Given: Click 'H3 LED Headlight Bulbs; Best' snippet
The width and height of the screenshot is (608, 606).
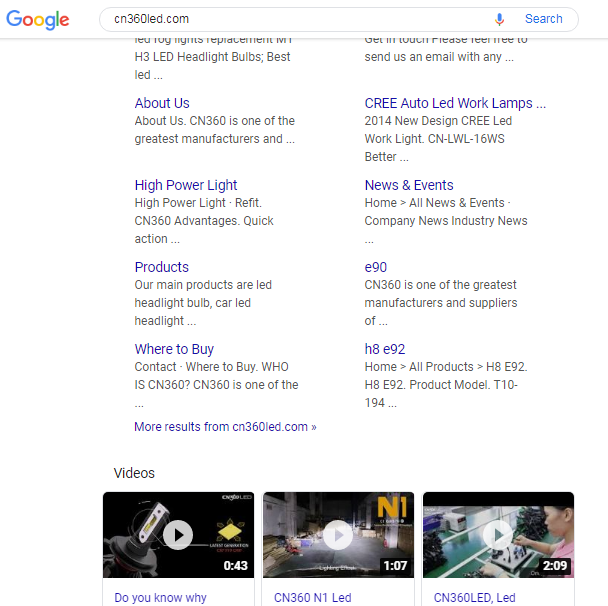Looking at the screenshot, I should tap(212, 57).
